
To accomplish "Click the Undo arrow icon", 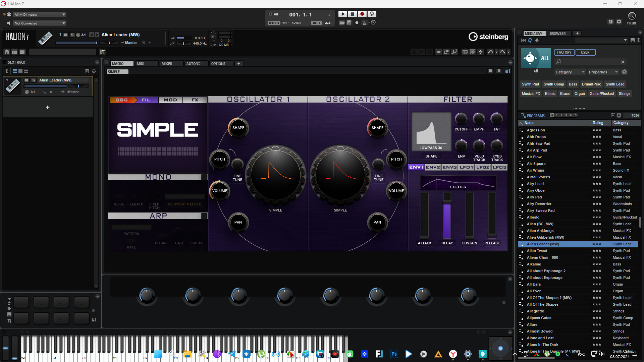I will (x=490, y=52).
